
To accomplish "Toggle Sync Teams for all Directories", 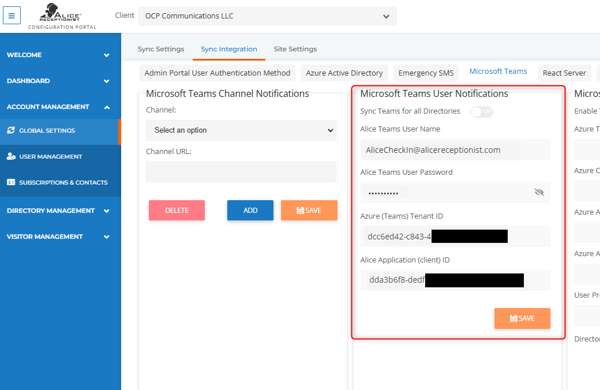I will pos(482,111).
